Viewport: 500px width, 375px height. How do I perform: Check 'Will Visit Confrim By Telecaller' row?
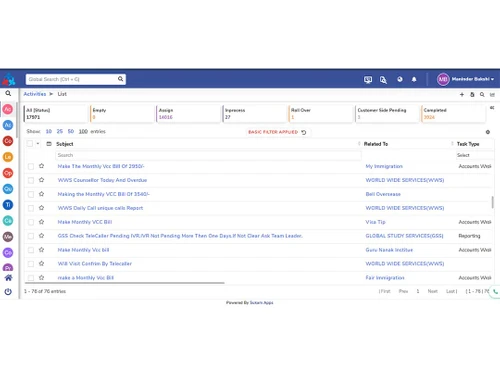click(x=31, y=264)
